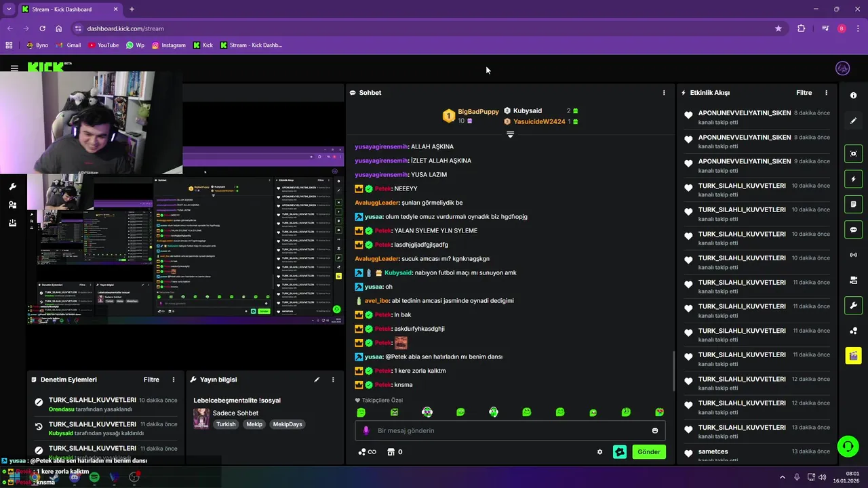
Task: Toggle the wrench stream info widget icon
Action: click(853, 305)
